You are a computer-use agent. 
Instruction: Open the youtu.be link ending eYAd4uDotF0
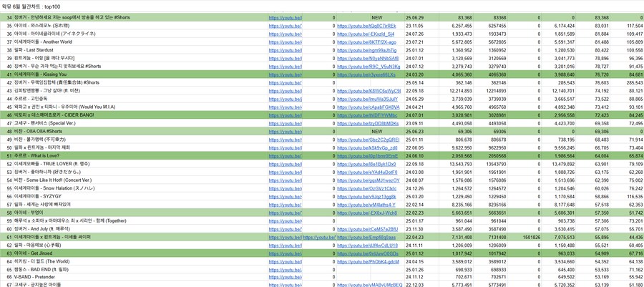(x=367, y=172)
